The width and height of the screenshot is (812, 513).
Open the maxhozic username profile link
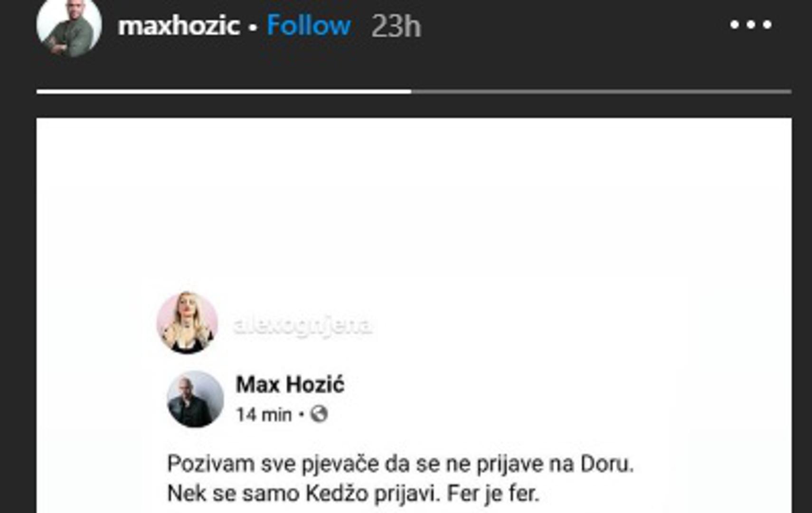pos(179,25)
